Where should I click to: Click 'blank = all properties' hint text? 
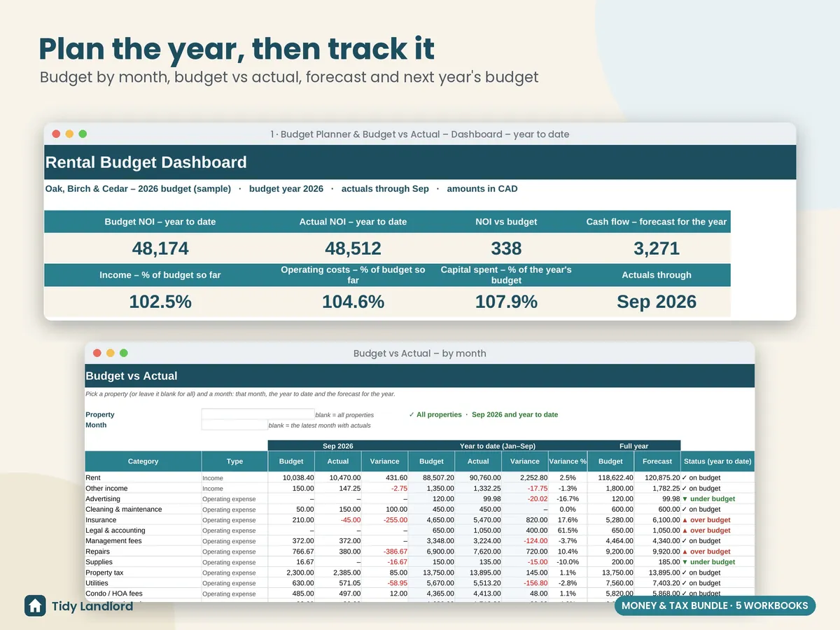pos(344,415)
